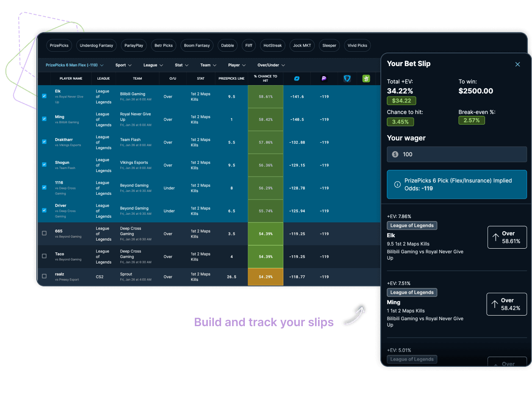Select the Vivid Picks tab

pos(357,46)
